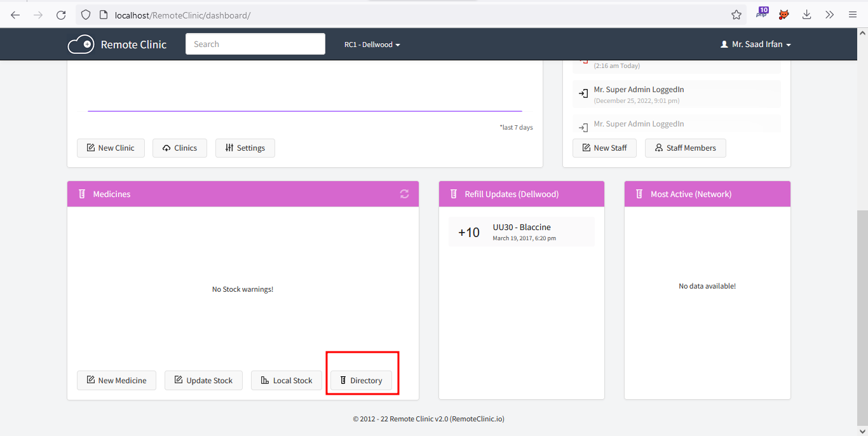Viewport: 868px width, 436px height.
Task: Click the December 25 Super Admin LoggedIn entry
Action: tap(677, 94)
